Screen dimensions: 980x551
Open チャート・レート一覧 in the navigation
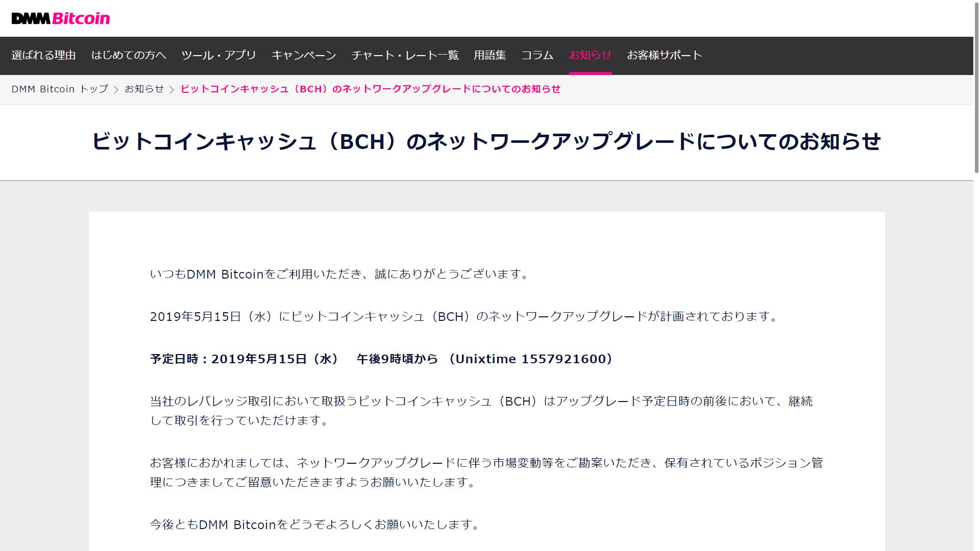[x=405, y=55]
